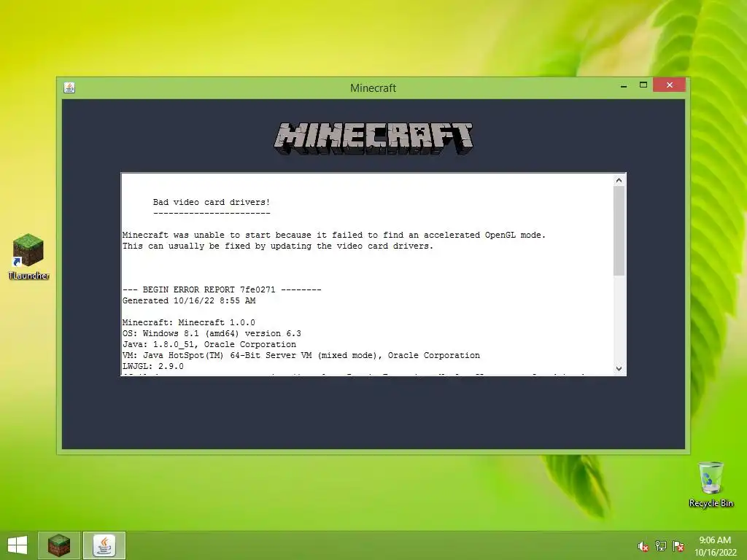This screenshot has width=747, height=560.
Task: Click the error report scroll up arrow
Action: (x=619, y=180)
